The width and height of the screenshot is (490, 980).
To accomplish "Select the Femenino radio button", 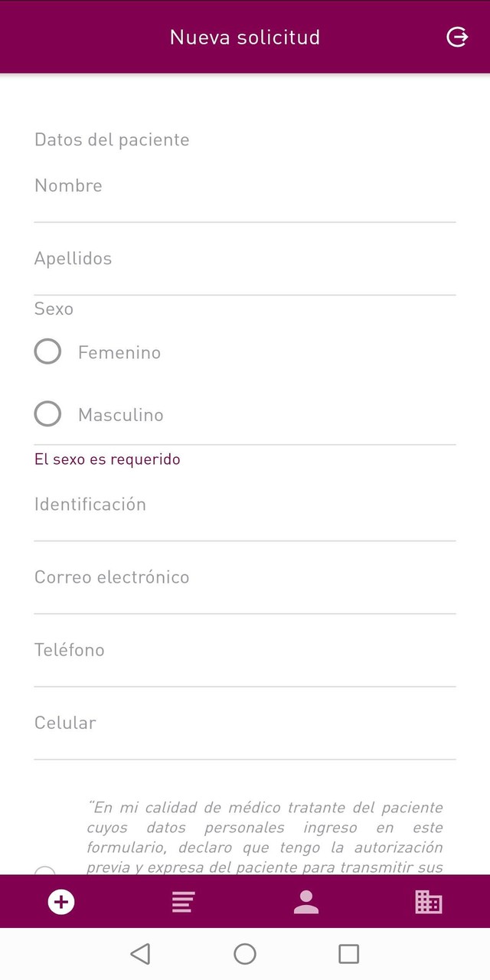I will pos(47,351).
